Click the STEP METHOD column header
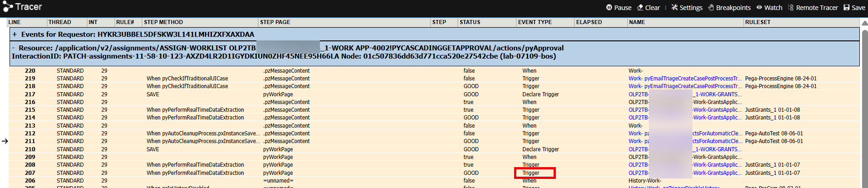Image resolution: width=868 pixels, height=188 pixels. [163, 22]
